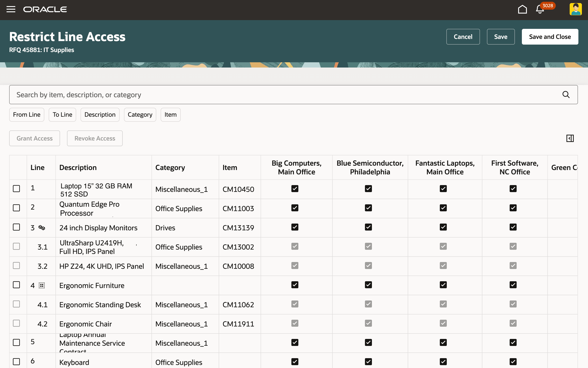The image size is (588, 368).
Task: Click the lot icon beside line 3
Action: pyautogui.click(x=42, y=227)
